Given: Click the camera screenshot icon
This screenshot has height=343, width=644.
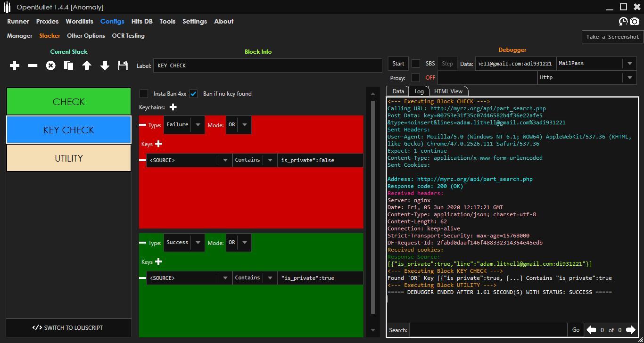Looking at the screenshot, I should 635,21.
